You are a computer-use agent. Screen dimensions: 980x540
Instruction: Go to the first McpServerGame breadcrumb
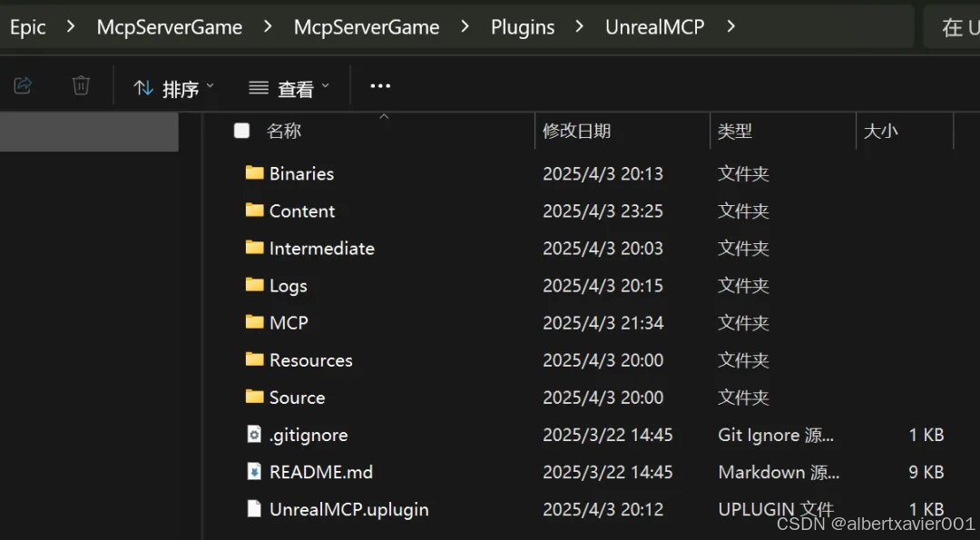click(170, 27)
